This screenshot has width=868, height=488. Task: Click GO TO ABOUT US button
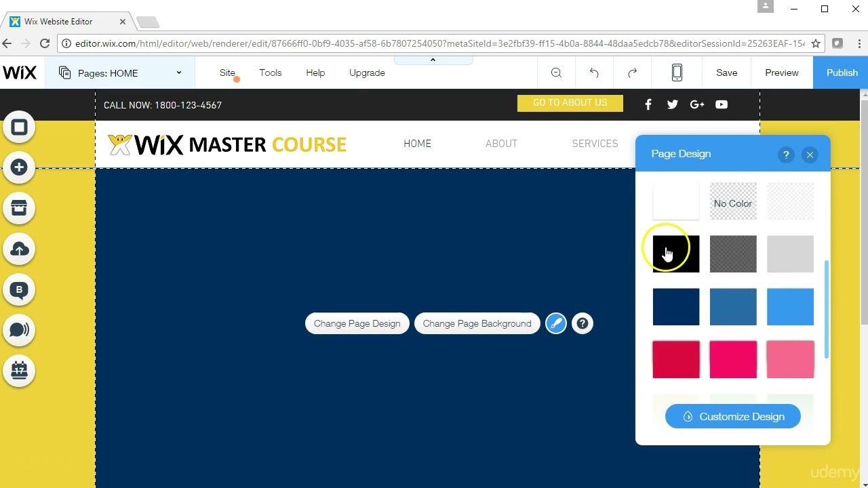pos(570,103)
